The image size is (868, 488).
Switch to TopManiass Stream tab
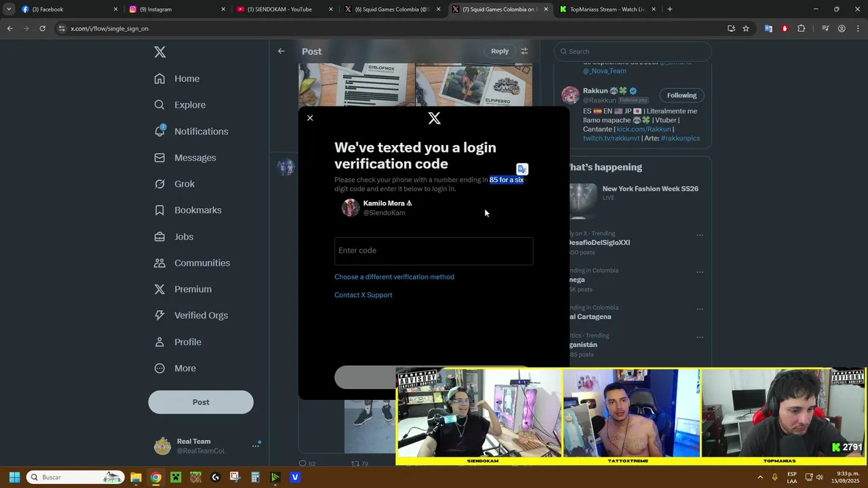click(x=608, y=9)
